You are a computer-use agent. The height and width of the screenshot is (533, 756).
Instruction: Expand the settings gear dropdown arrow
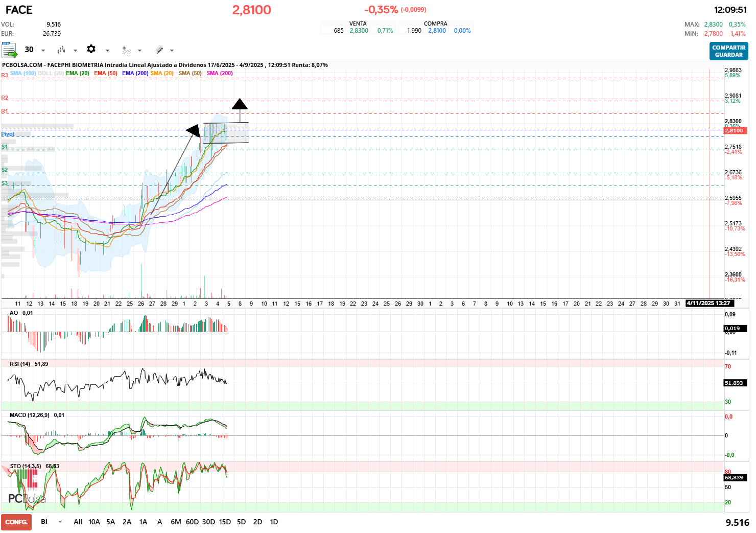click(x=107, y=51)
